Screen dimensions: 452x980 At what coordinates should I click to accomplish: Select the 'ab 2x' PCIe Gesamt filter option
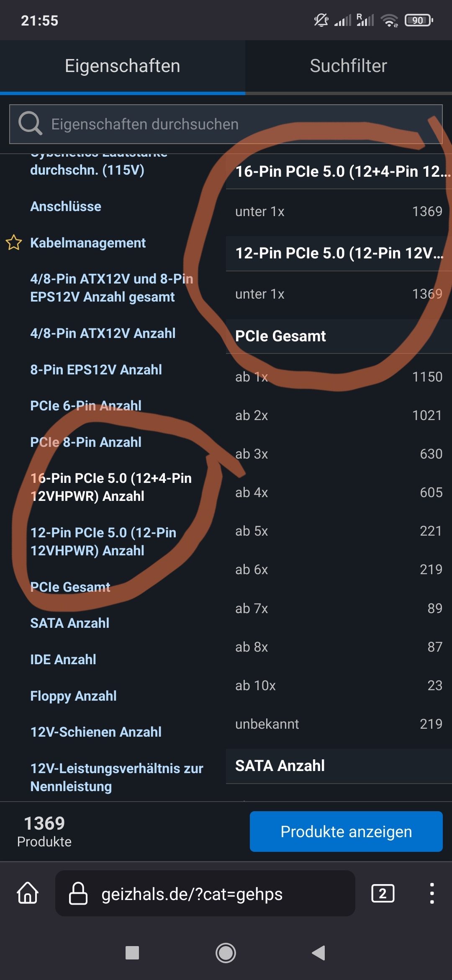pyautogui.click(x=338, y=415)
